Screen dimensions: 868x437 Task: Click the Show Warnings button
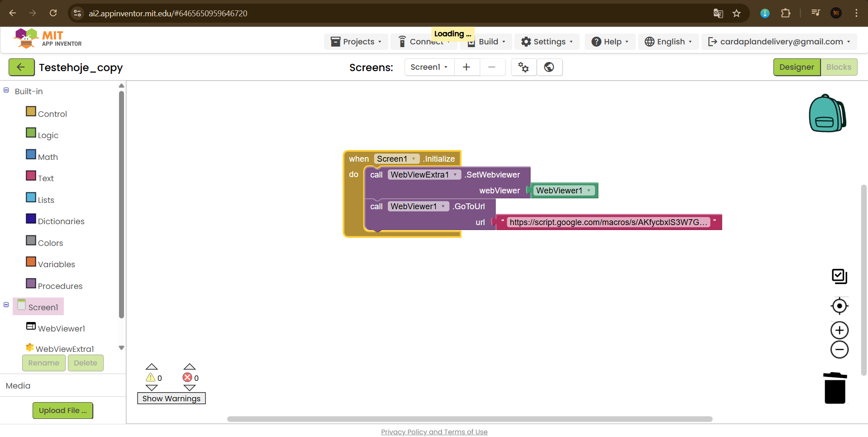coord(171,399)
